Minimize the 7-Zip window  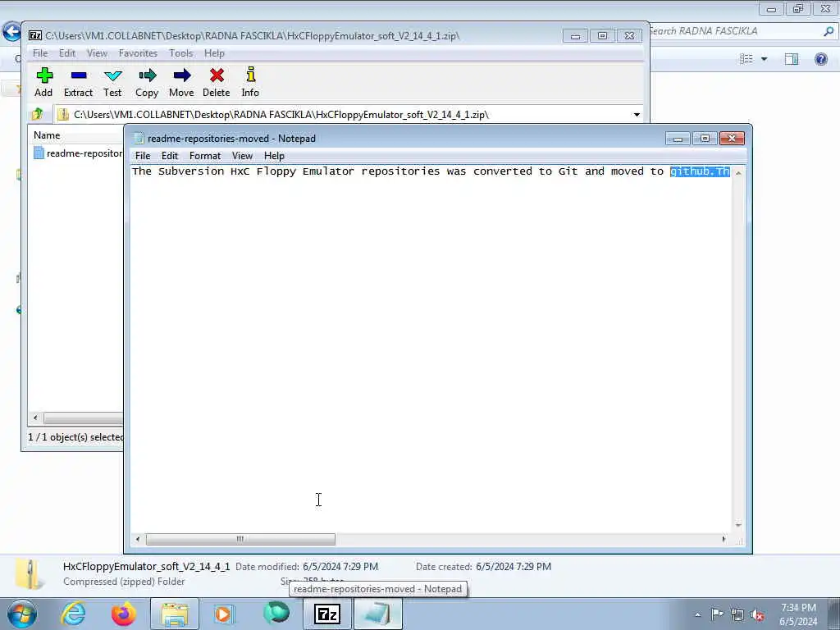coord(575,36)
